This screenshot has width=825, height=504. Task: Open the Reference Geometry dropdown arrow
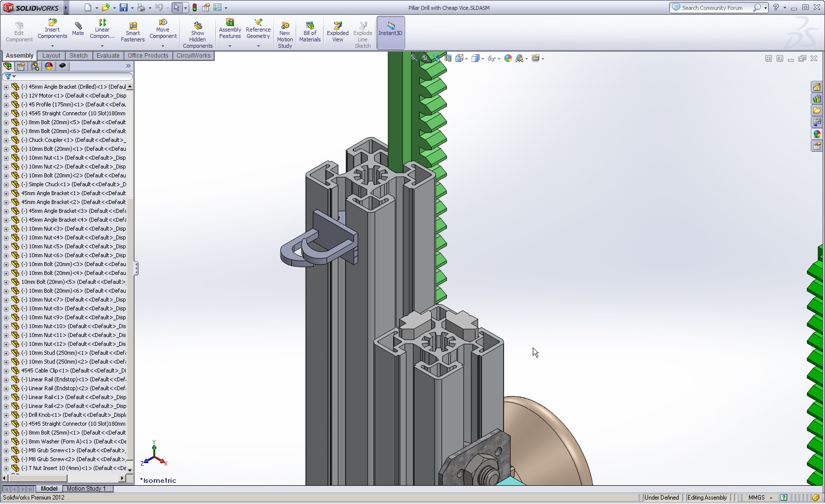click(258, 46)
